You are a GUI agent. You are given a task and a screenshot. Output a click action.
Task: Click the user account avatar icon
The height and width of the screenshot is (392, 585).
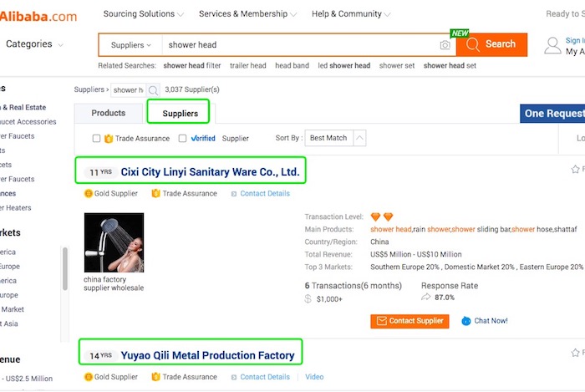(x=552, y=46)
